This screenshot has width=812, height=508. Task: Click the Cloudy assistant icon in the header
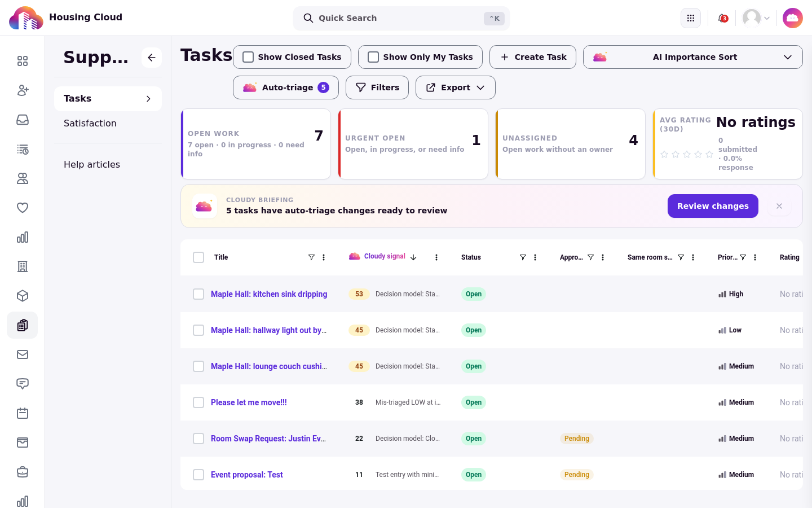click(x=792, y=18)
